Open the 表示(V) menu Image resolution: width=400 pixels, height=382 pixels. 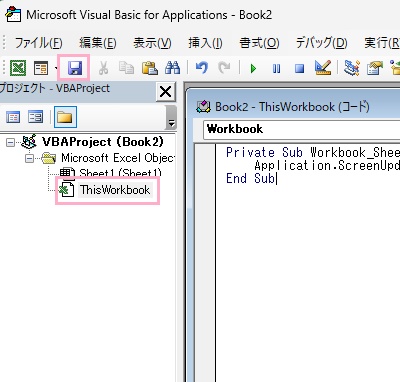[x=152, y=43]
